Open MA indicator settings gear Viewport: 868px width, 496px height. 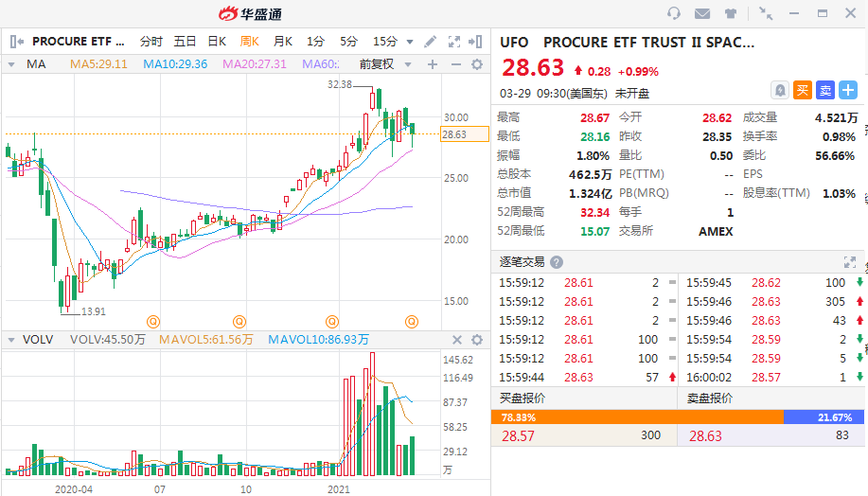coord(477,64)
